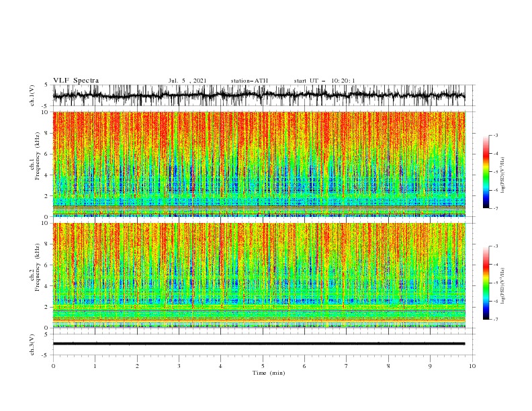Click the ch.3 flat waveform trace
The height and width of the screenshot is (411, 532).
pos(259,344)
